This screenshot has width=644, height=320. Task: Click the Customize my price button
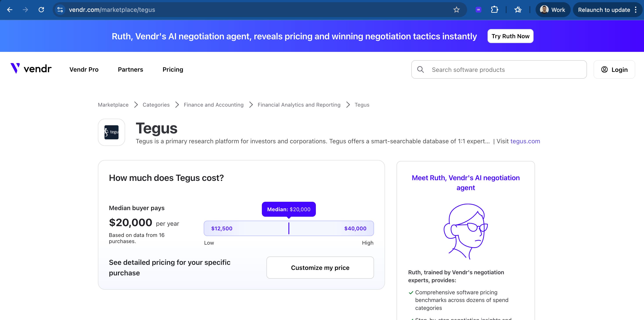click(320, 267)
